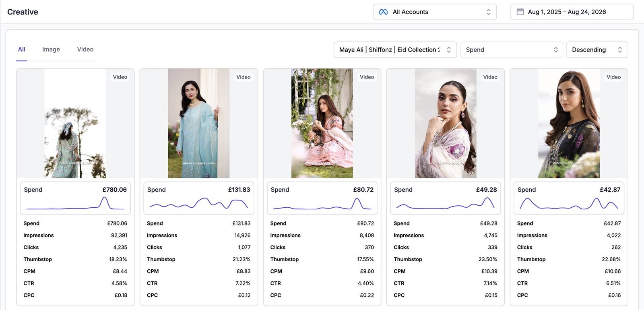Viewport: 644px width, 310px height.
Task: Click the CPM value £10.39
Action: pos(489,271)
